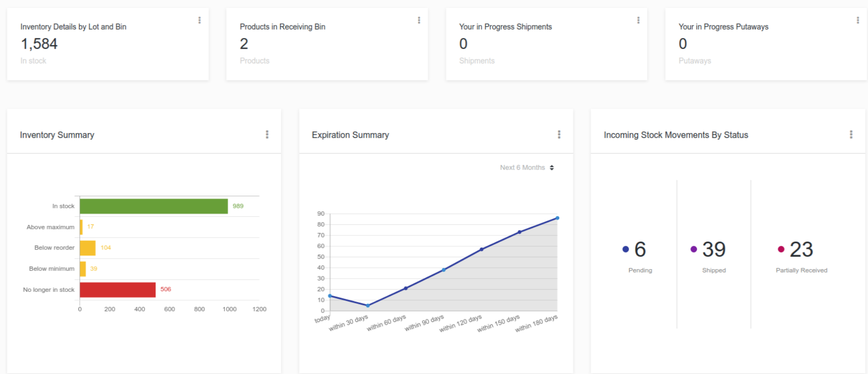The width and height of the screenshot is (868, 374).
Task: Click the green In stock bar
Action: pyautogui.click(x=154, y=206)
